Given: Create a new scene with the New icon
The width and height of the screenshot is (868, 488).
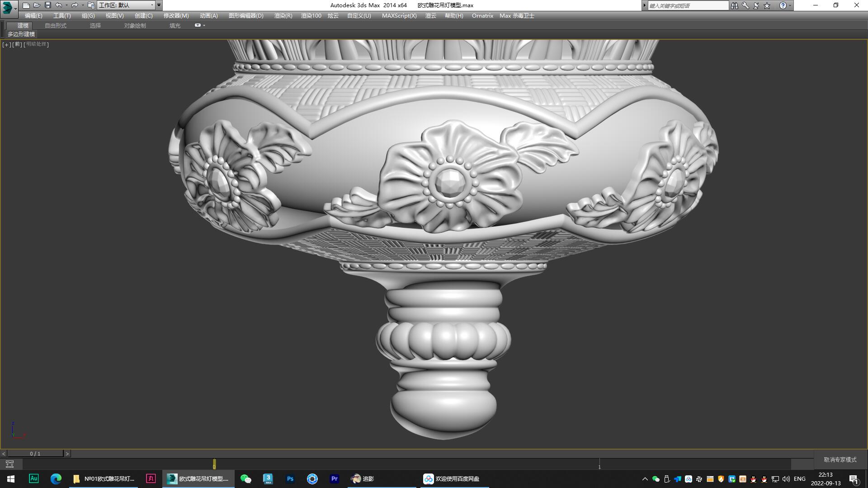Looking at the screenshot, I should [26, 5].
